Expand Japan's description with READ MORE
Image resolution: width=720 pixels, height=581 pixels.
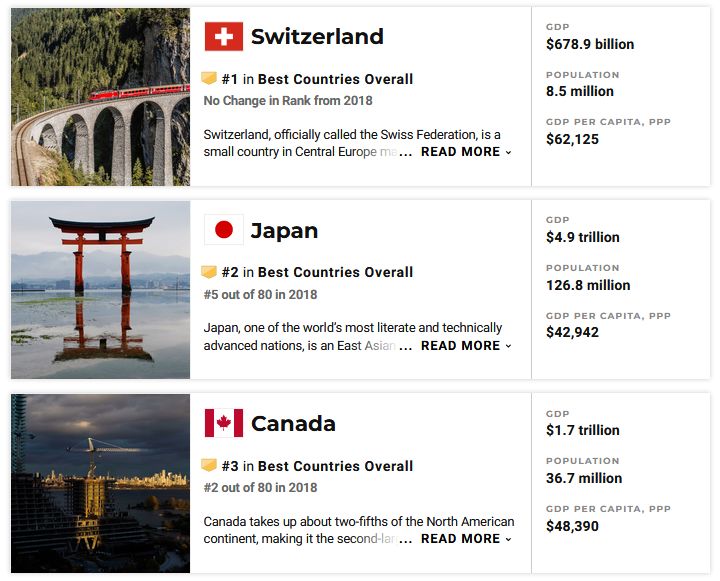(x=466, y=346)
